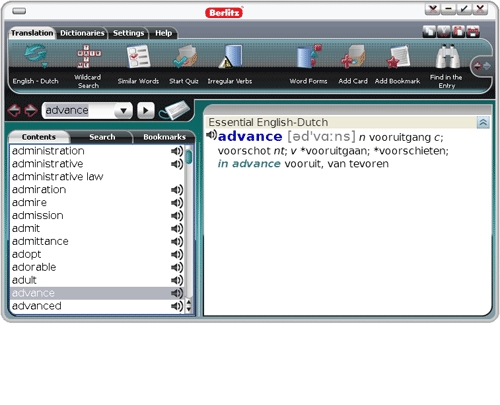Select 'advanced' in word list
Screen dimensions: 500x405
(37, 306)
